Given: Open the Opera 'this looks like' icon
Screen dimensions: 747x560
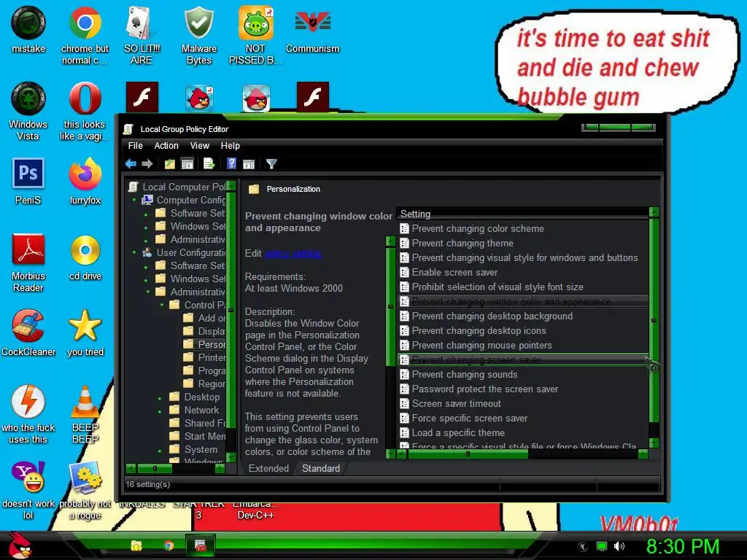Looking at the screenshot, I should pos(85,112).
